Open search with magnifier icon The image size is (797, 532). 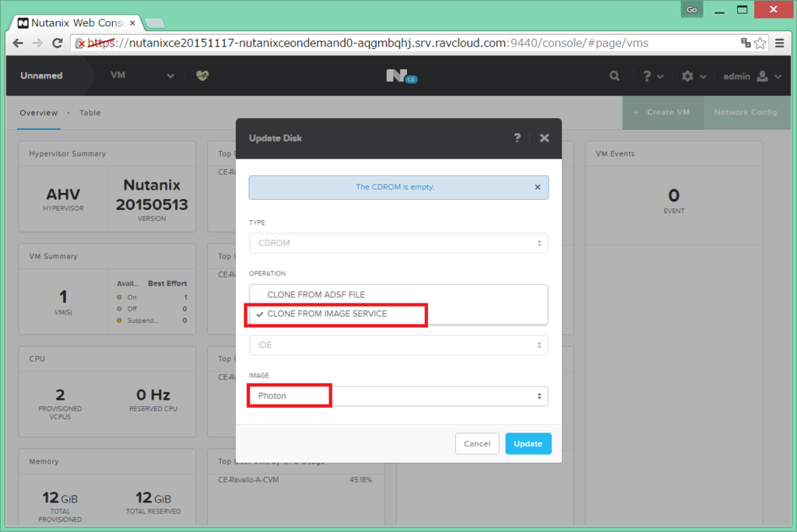tap(615, 76)
